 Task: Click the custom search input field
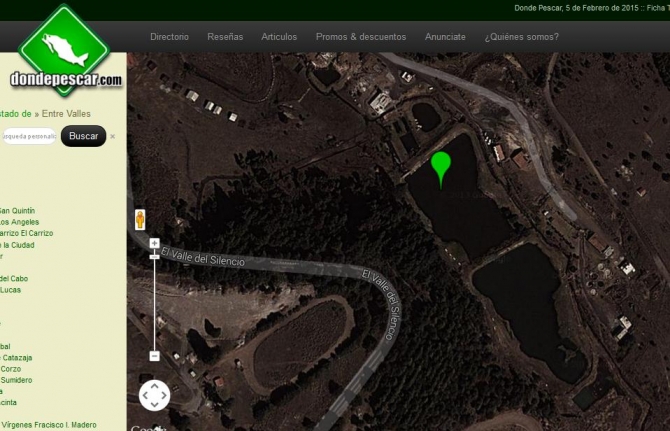[x=28, y=136]
